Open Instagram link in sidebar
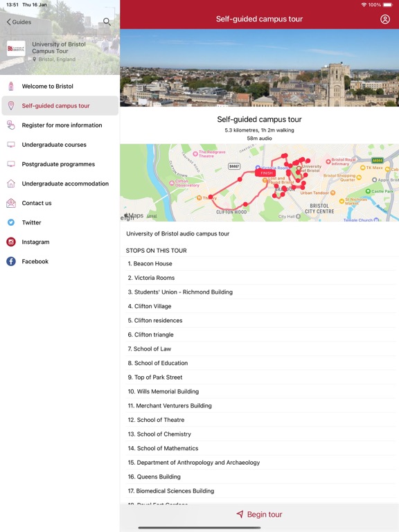The image size is (399, 532). (60, 242)
